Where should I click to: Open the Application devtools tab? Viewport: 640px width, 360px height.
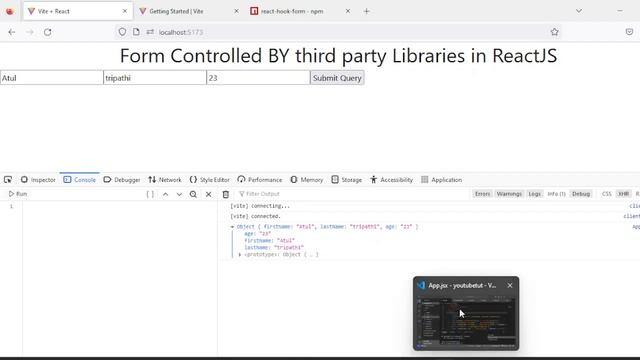tap(442, 180)
